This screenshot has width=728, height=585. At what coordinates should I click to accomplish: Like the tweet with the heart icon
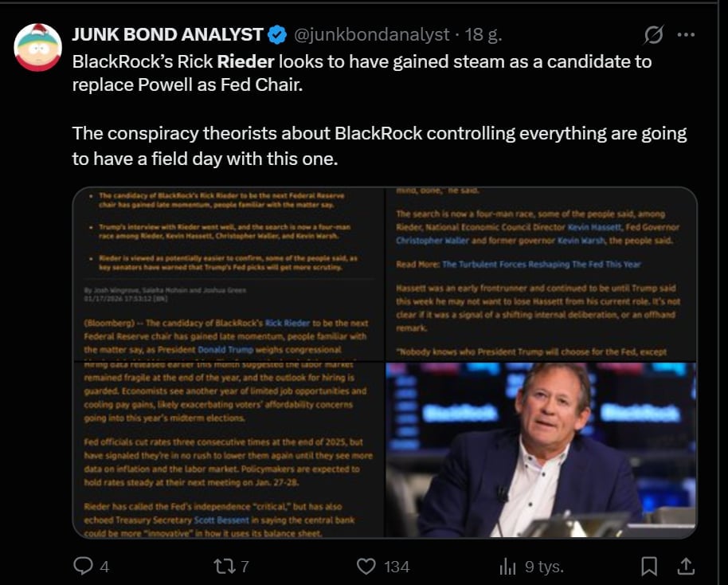coord(366,566)
